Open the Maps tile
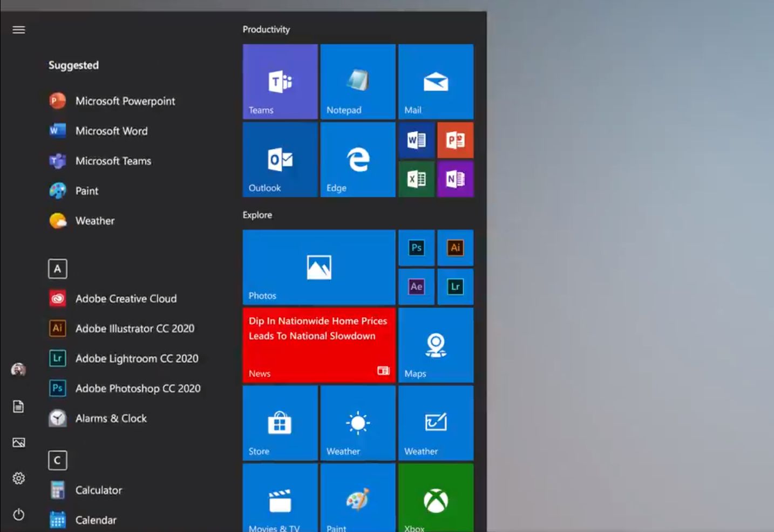774x532 pixels. (x=436, y=345)
